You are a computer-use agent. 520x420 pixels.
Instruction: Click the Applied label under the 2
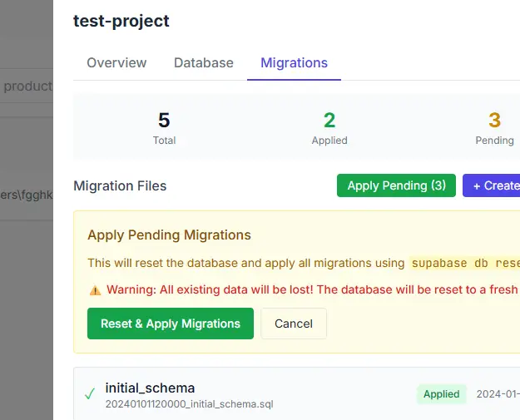[329, 141]
